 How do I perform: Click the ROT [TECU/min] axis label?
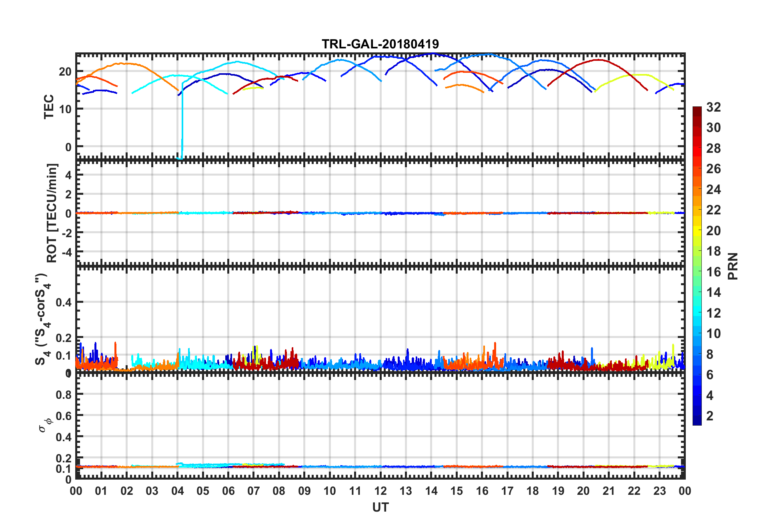[x=52, y=213]
